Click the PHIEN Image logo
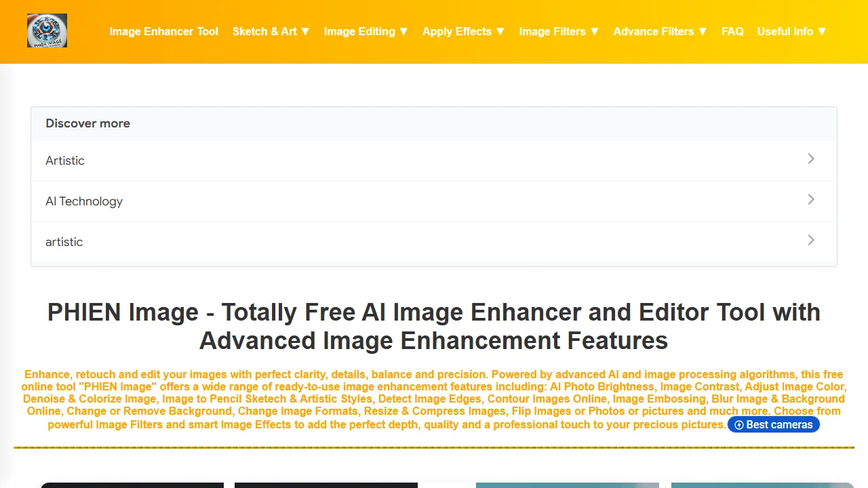 (47, 30)
